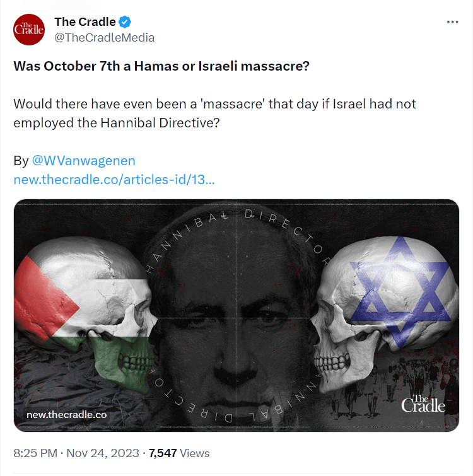The height and width of the screenshot is (476, 473).
Task: Click the new.thecradle.co label on image card
Action: point(66,415)
